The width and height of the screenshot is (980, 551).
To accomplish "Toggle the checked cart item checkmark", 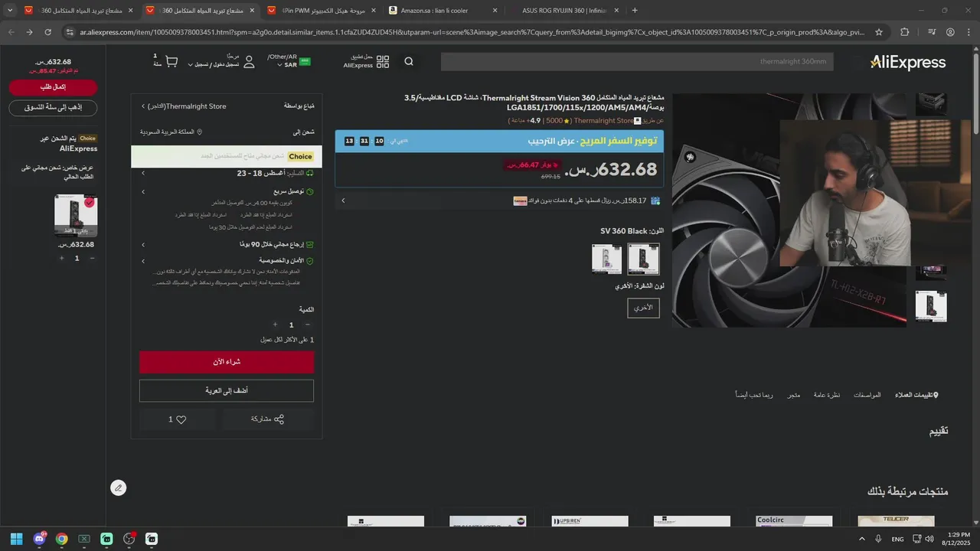I will [x=90, y=203].
